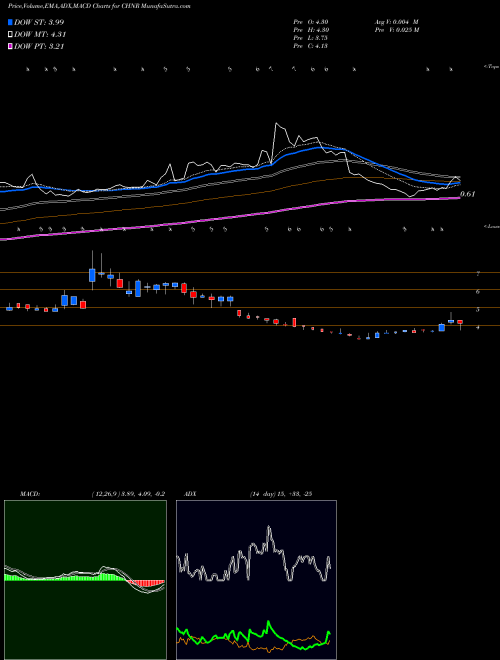Select the DOW PT: 3.21 label

pyautogui.click(x=39, y=46)
